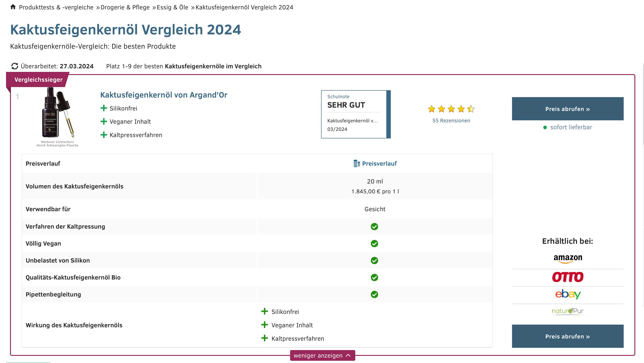Click lower Preis abrufen button
The image size is (644, 363).
click(x=567, y=336)
